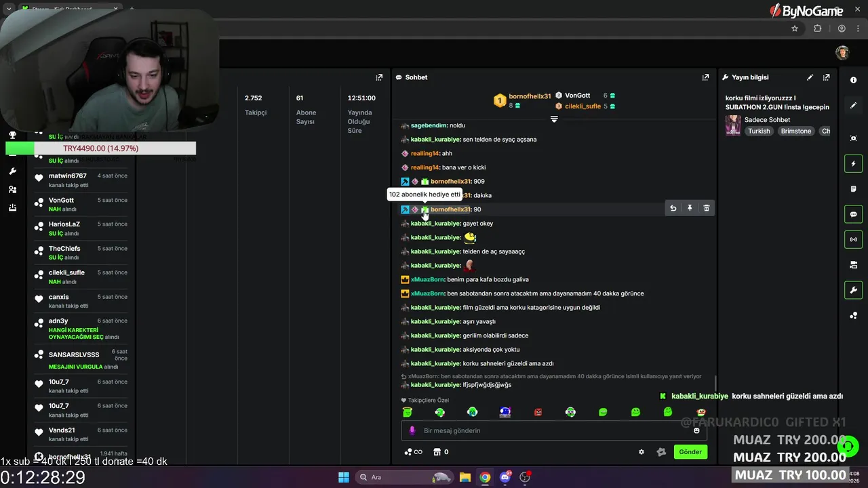
Task: Click the pencil icon in right sidebar
Action: click(x=853, y=106)
